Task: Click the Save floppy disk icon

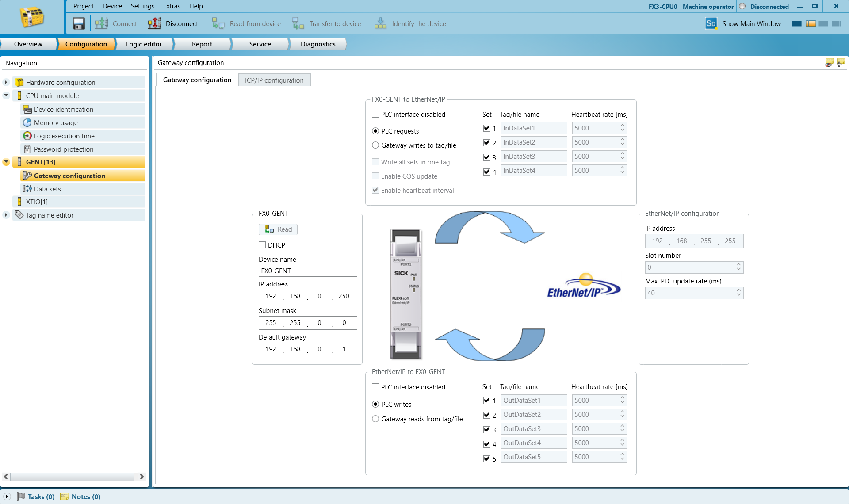Action: click(79, 23)
